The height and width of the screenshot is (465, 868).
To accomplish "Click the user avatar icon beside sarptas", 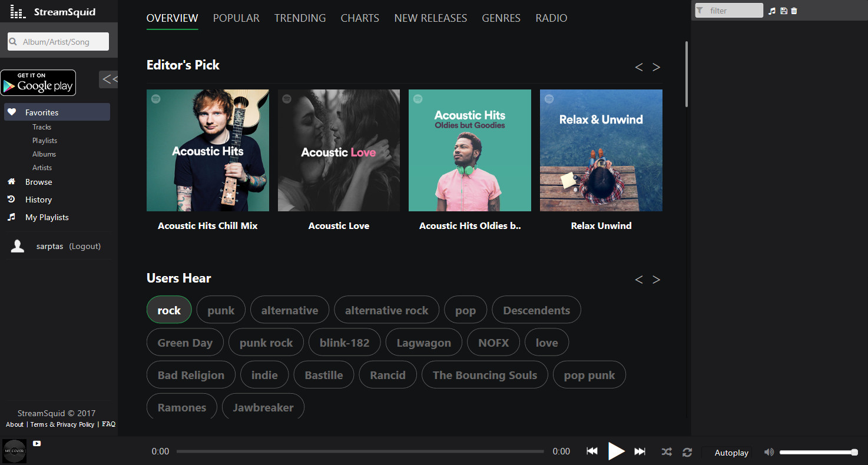I will (18, 246).
